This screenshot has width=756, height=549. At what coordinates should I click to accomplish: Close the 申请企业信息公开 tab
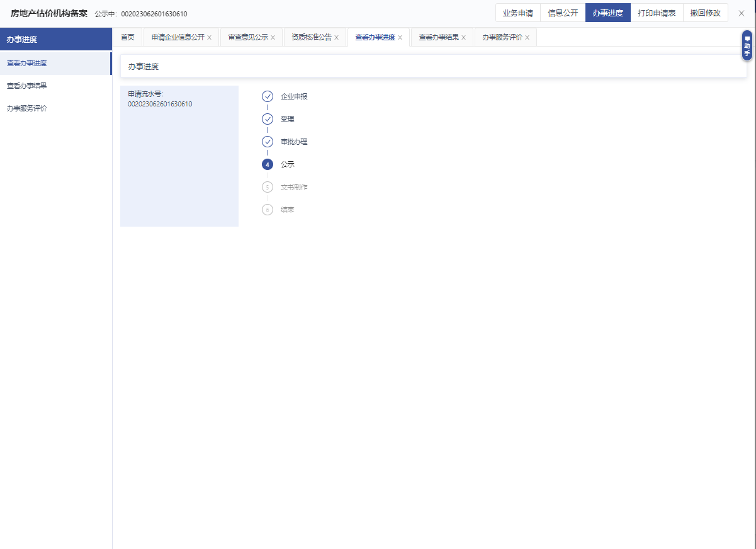click(x=210, y=38)
